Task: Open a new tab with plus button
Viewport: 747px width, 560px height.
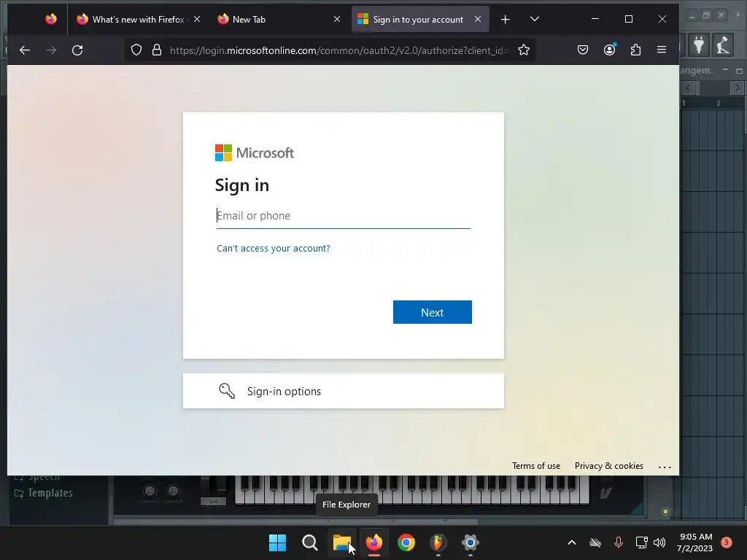Action: coord(505,19)
